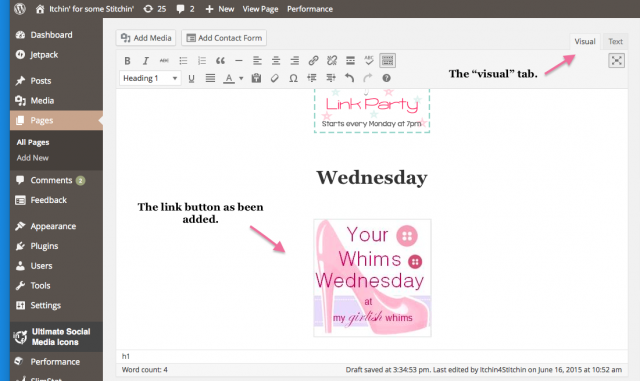Switch to the Text editor tab
Image resolution: width=640 pixels, height=381 pixels.
pos(616,42)
